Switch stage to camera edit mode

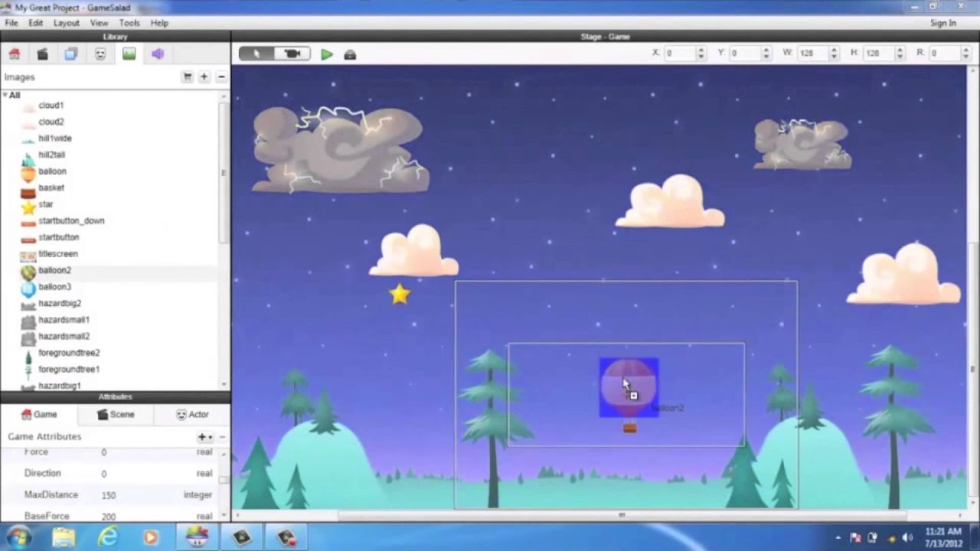click(292, 54)
